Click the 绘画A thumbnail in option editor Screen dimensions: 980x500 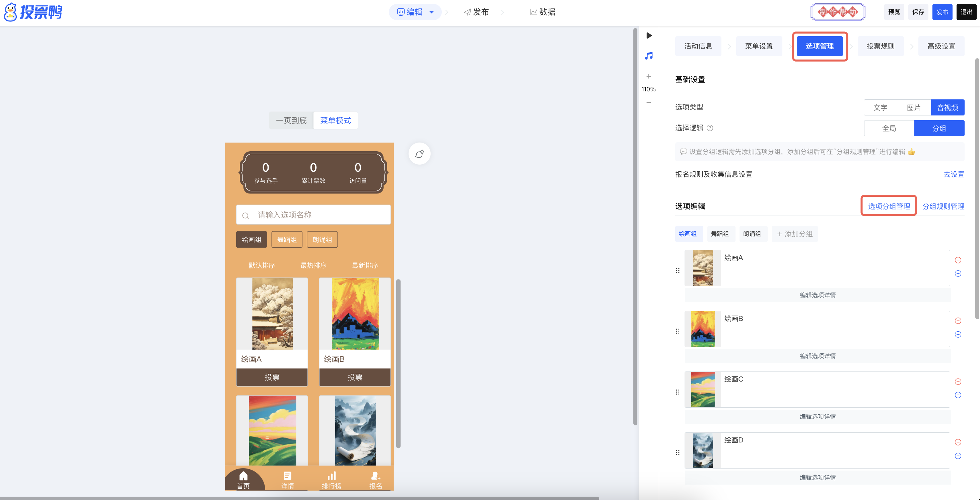point(703,268)
